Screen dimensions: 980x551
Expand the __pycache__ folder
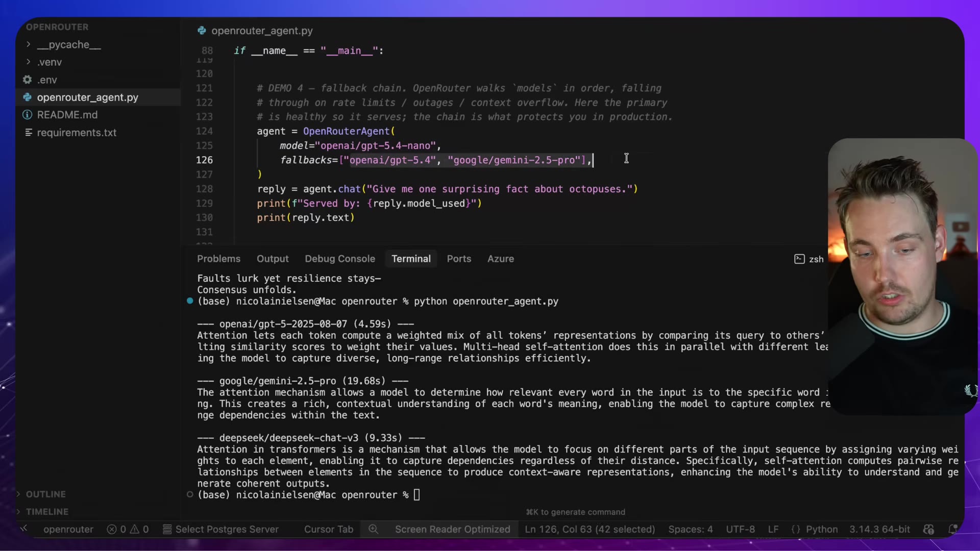tap(68, 45)
